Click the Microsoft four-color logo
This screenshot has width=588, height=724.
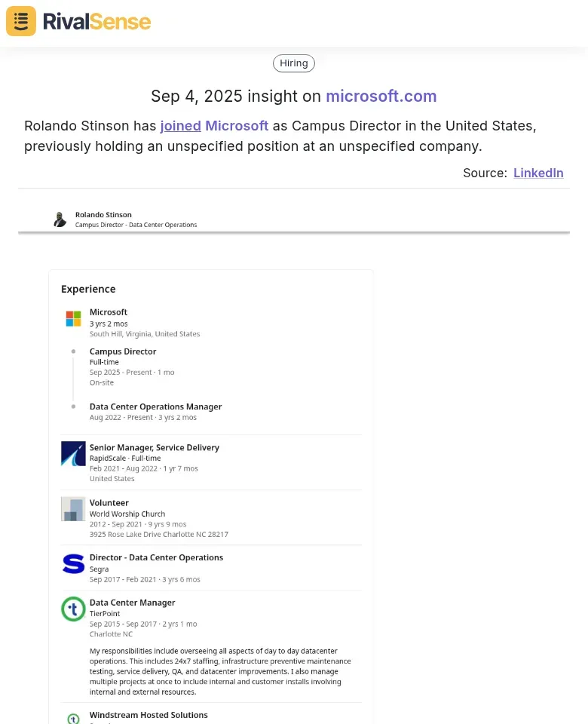[73, 318]
